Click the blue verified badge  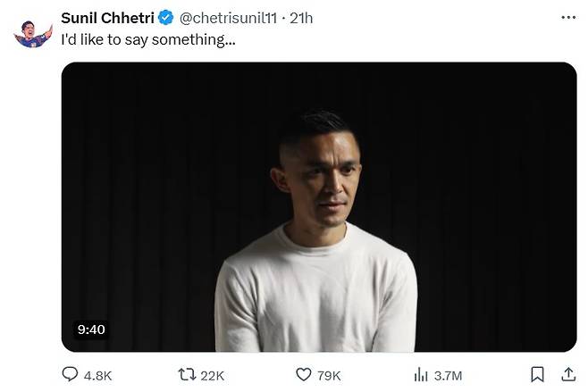(x=166, y=18)
